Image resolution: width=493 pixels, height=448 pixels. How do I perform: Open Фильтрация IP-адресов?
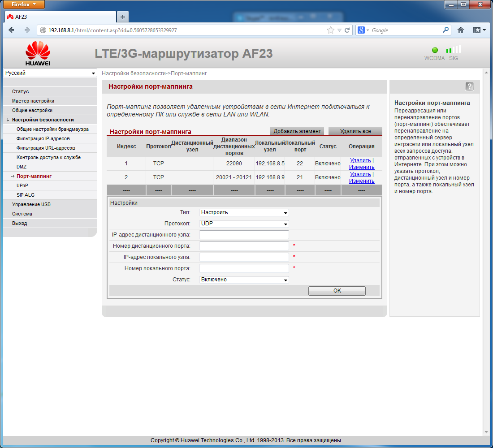50,138
